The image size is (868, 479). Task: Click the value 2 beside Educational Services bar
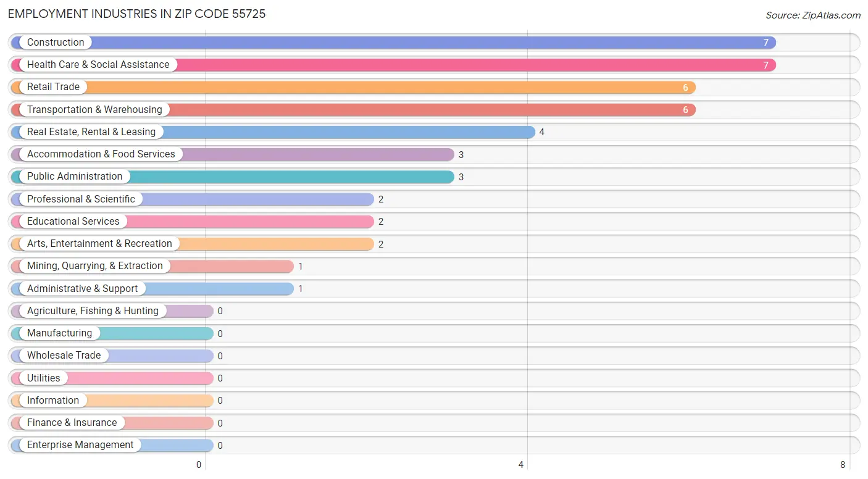pyautogui.click(x=381, y=222)
